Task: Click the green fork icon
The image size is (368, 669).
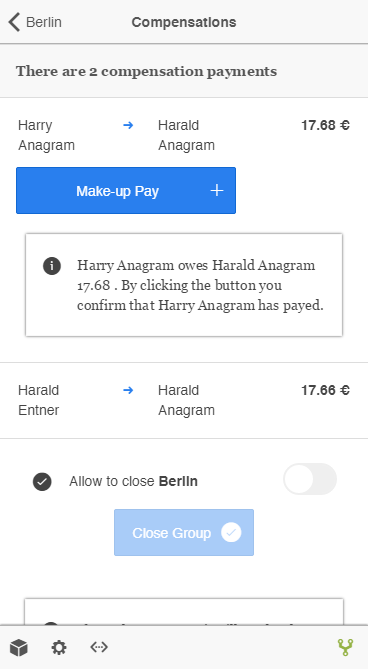Action: 345,647
